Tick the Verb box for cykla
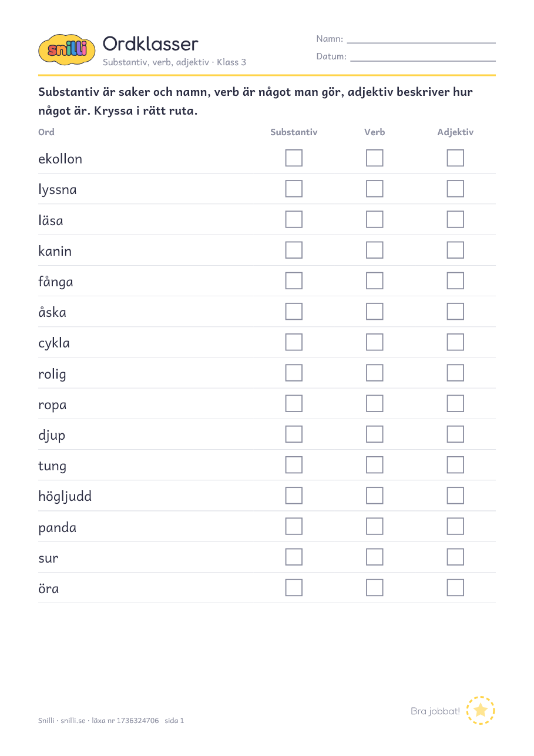 click(x=374, y=342)
